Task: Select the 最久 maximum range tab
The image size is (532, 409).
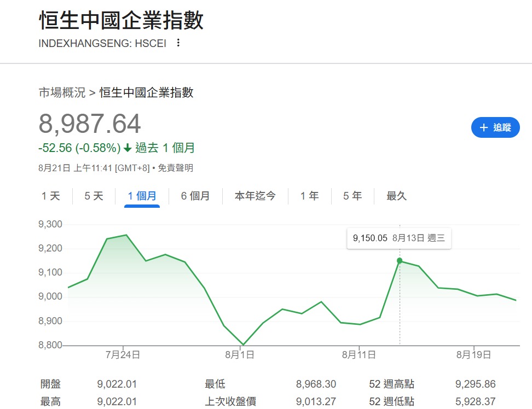Action: click(396, 196)
